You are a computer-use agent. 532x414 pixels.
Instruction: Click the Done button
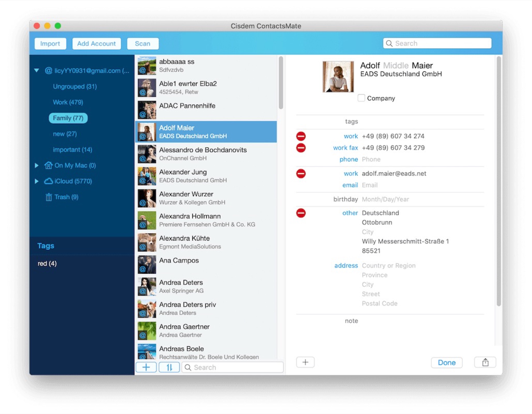point(446,363)
